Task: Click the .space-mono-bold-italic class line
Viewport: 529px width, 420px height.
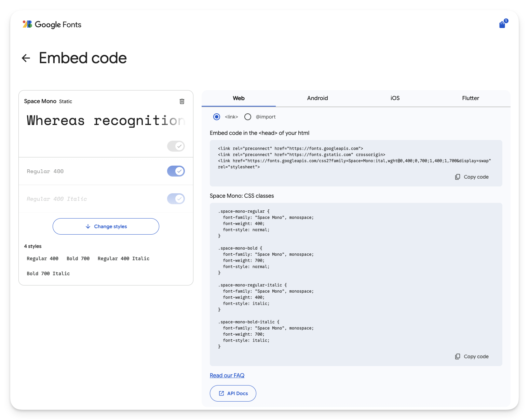Action: pos(249,322)
